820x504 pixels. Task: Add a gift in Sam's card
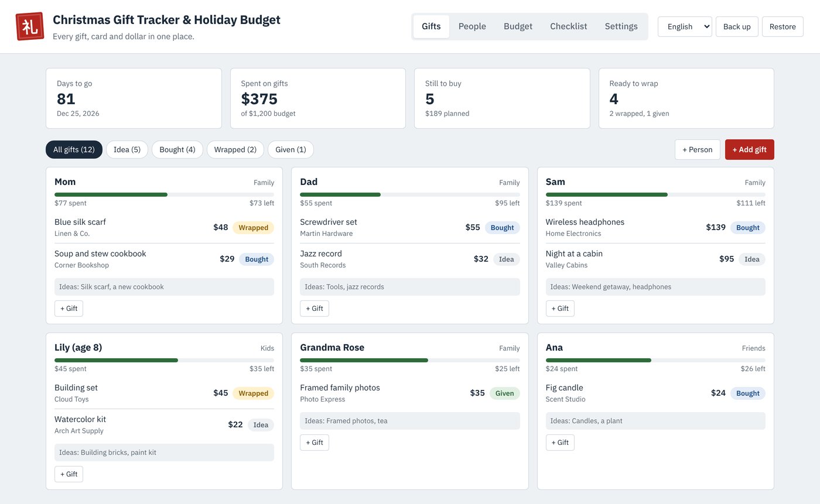(x=560, y=308)
